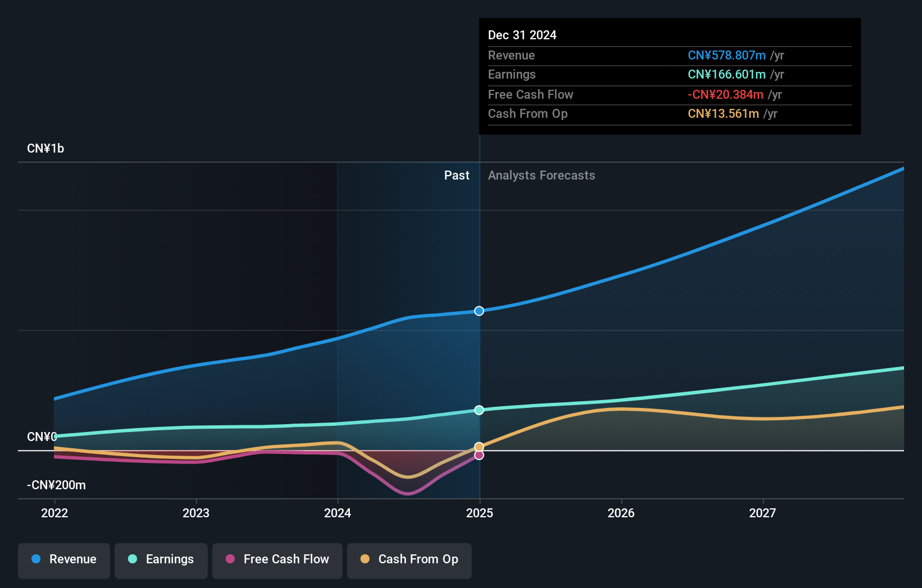Viewport: 922px width, 588px height.
Task: Click the -CN¥20.384m Free Cash Flow value
Action: 725,94
